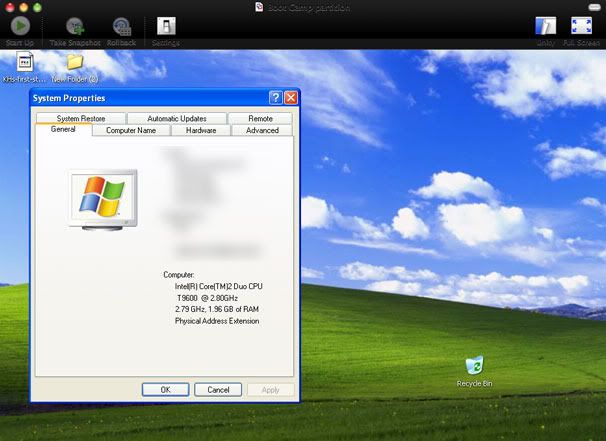Open the Remote tab
The width and height of the screenshot is (606, 441).
click(260, 118)
